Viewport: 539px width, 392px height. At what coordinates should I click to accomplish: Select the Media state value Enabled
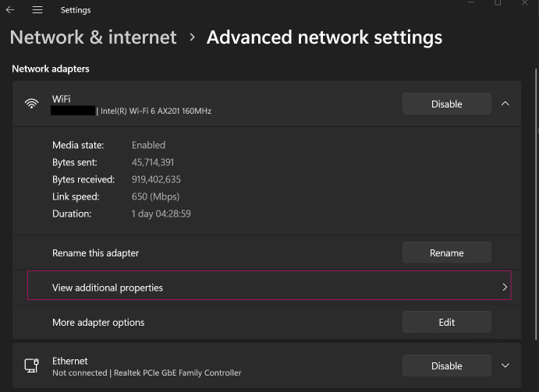click(x=148, y=145)
